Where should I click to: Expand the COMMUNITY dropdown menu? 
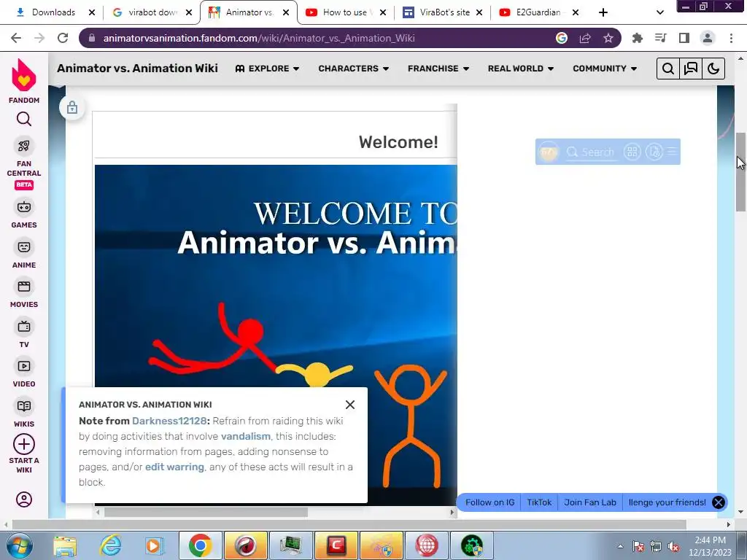coord(605,69)
